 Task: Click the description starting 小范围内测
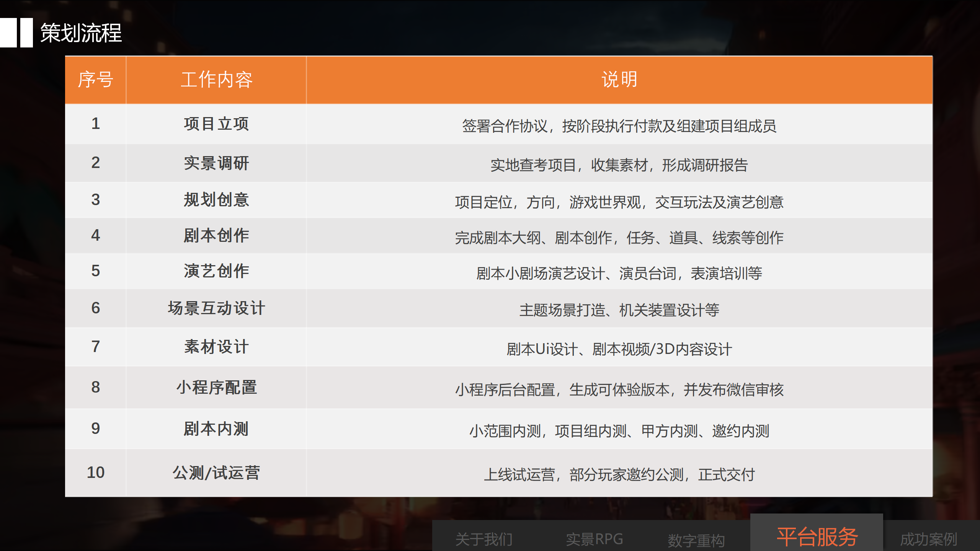point(619,431)
